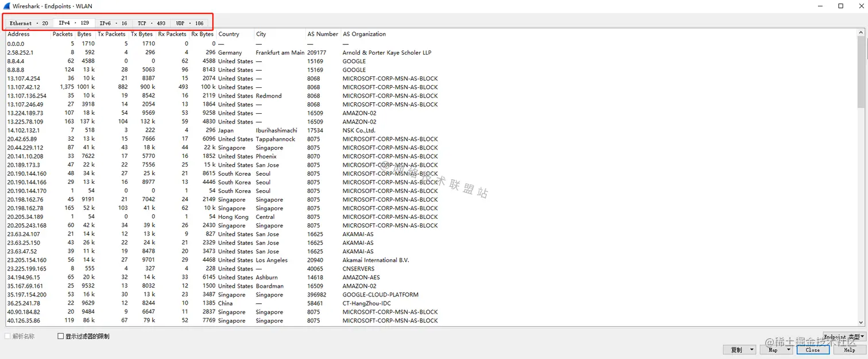
Task: Click the CNSERVERS organization cell
Action: pos(358,269)
